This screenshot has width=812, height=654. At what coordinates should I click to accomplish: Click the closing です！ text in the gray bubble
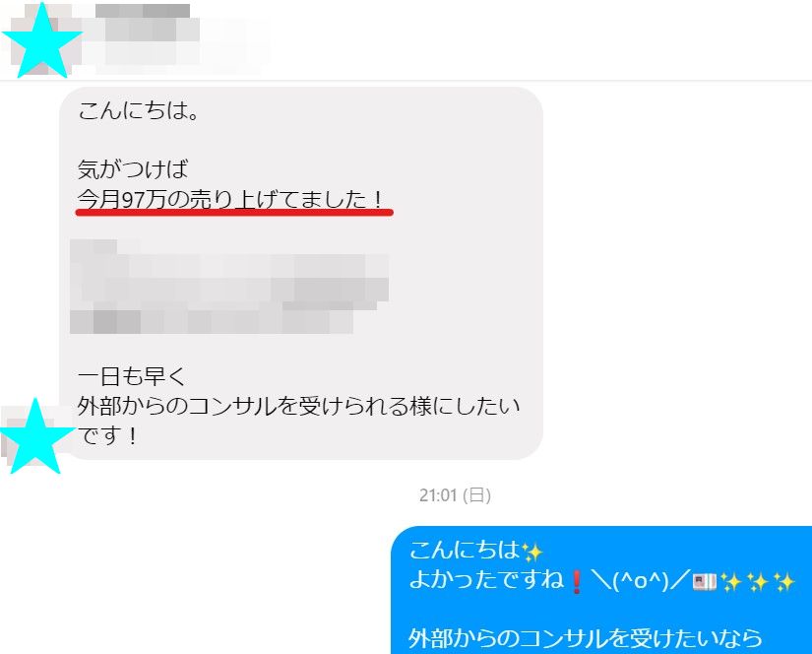(108, 435)
